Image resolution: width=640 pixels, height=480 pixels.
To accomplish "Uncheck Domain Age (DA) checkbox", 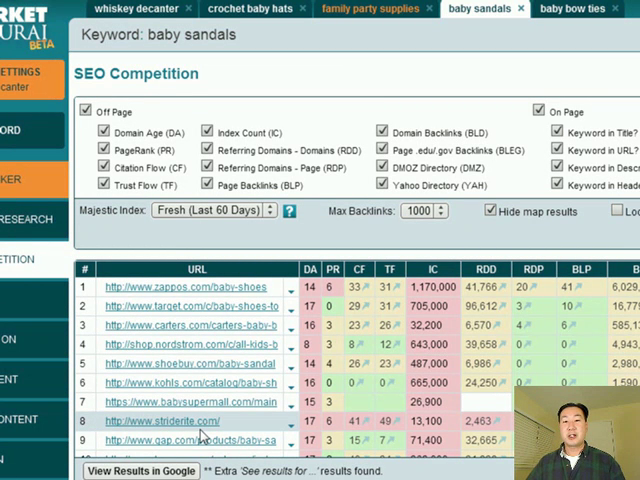I will (104, 131).
